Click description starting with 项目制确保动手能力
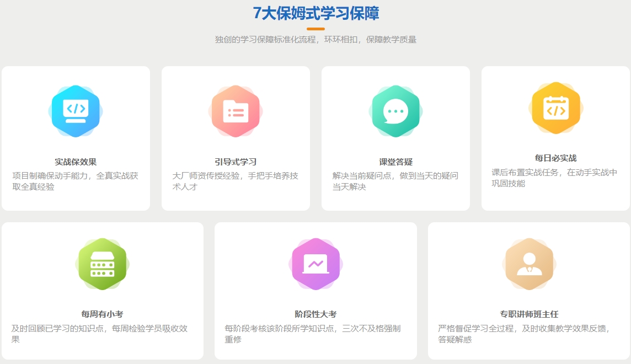This screenshot has width=631, height=364. pyautogui.click(x=76, y=181)
